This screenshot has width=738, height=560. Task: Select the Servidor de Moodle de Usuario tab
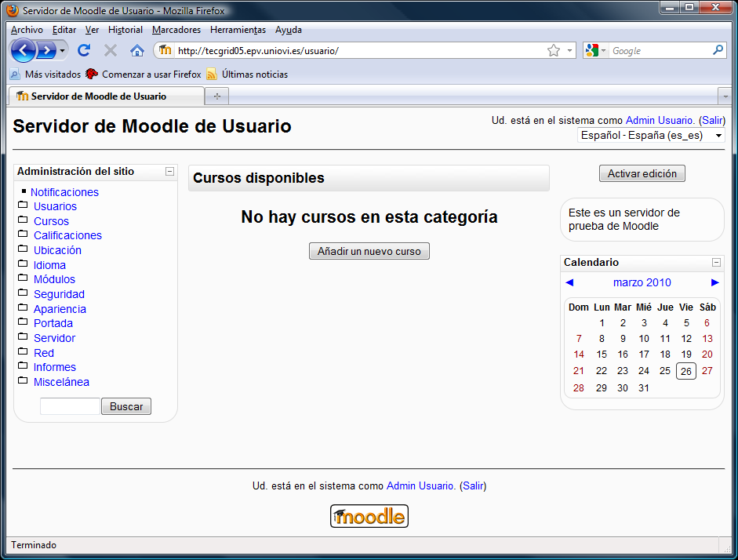[107, 96]
